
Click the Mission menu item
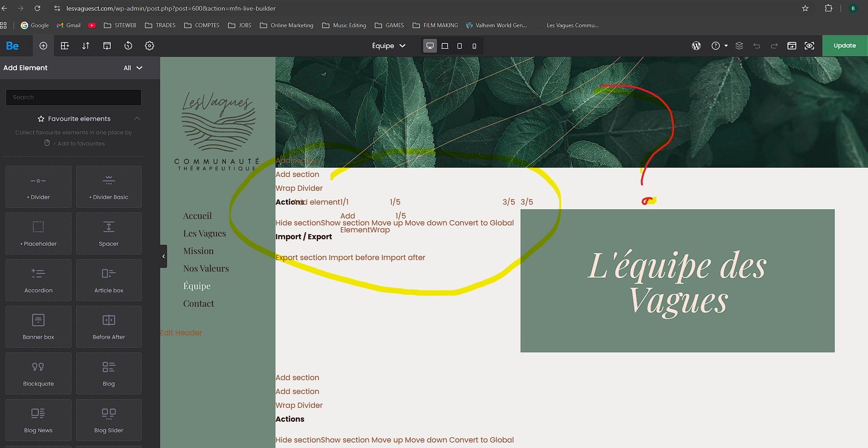tap(198, 251)
